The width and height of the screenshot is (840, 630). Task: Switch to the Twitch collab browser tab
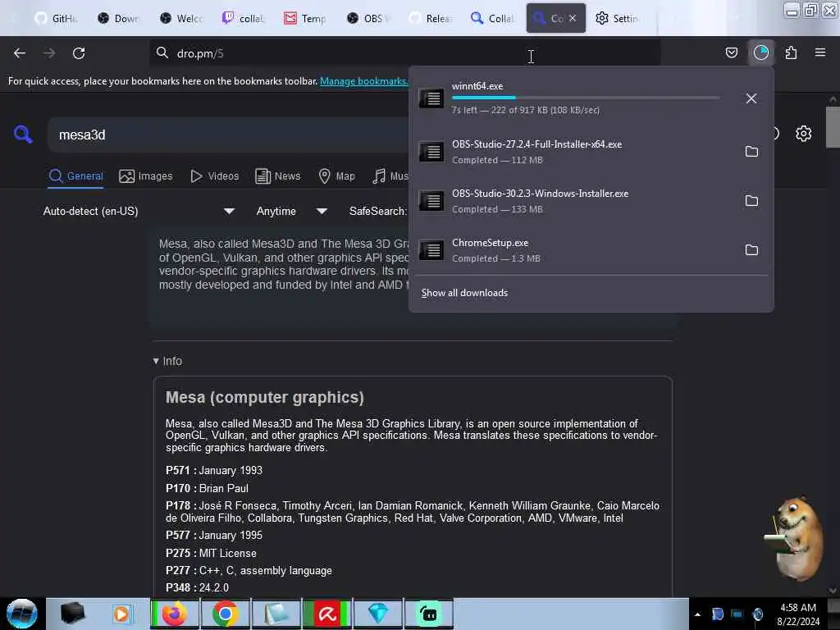click(x=243, y=18)
